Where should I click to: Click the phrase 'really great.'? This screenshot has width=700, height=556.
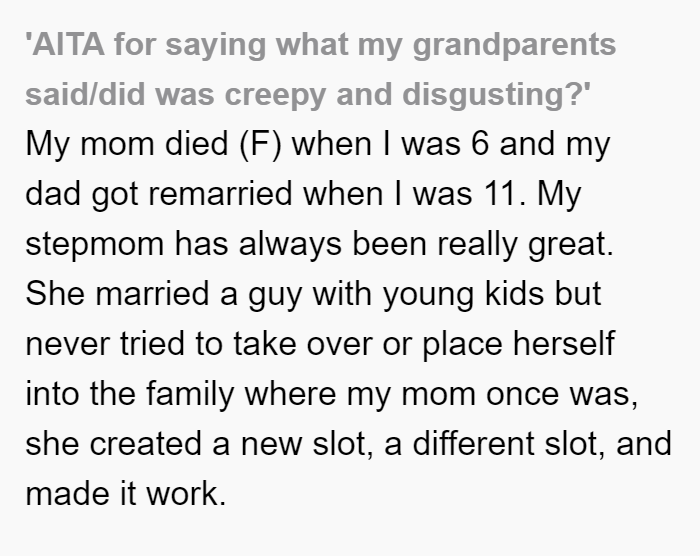coord(525,245)
